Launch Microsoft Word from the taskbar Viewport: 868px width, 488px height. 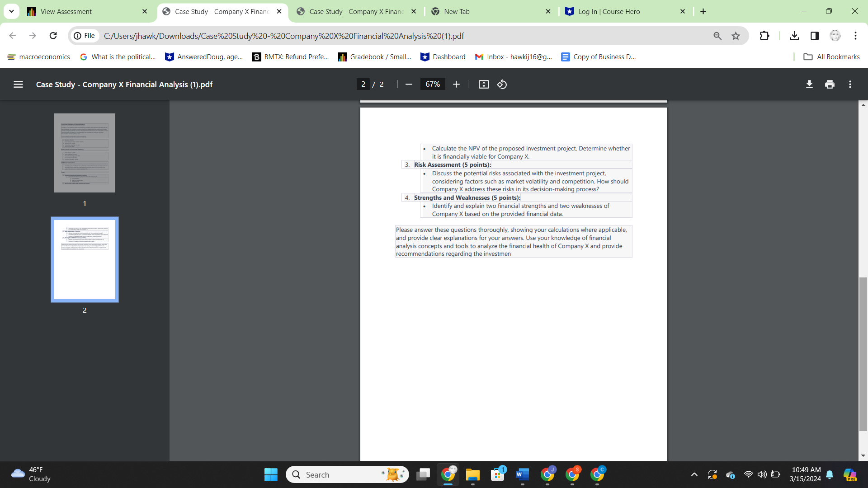(522, 474)
